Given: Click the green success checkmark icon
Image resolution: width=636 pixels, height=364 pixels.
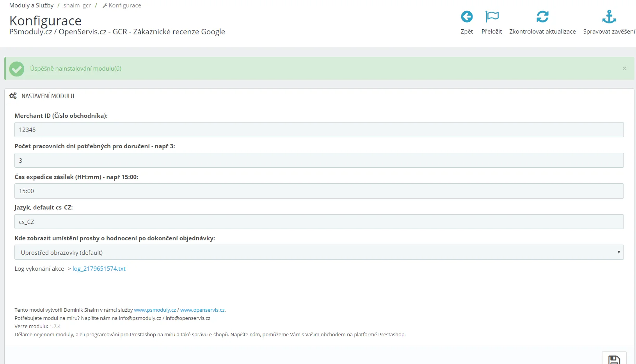Looking at the screenshot, I should click(x=17, y=69).
